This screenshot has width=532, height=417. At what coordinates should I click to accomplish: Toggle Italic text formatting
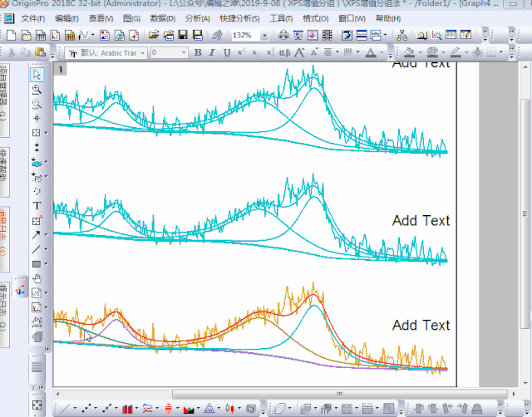pyautogui.click(x=213, y=52)
